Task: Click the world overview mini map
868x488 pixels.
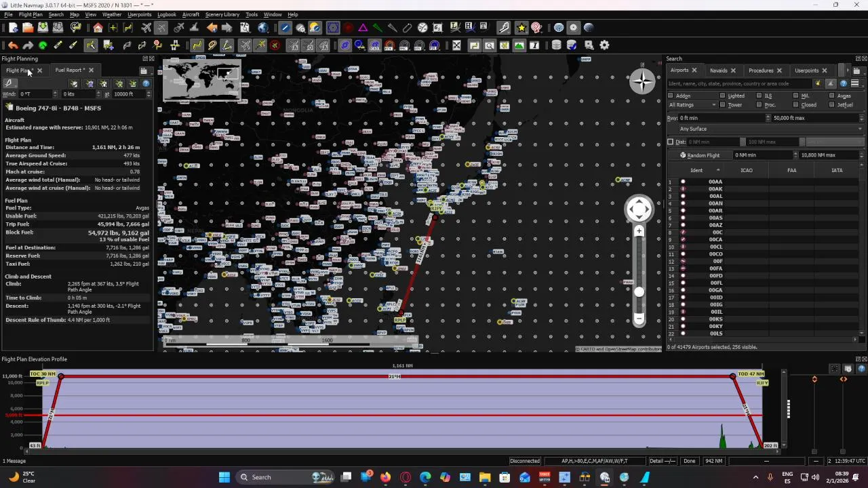Action: point(201,79)
